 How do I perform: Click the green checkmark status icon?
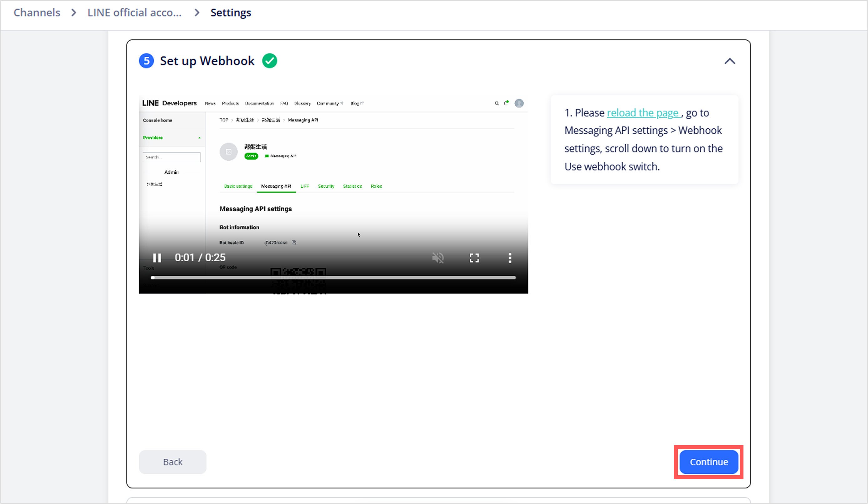click(x=270, y=61)
